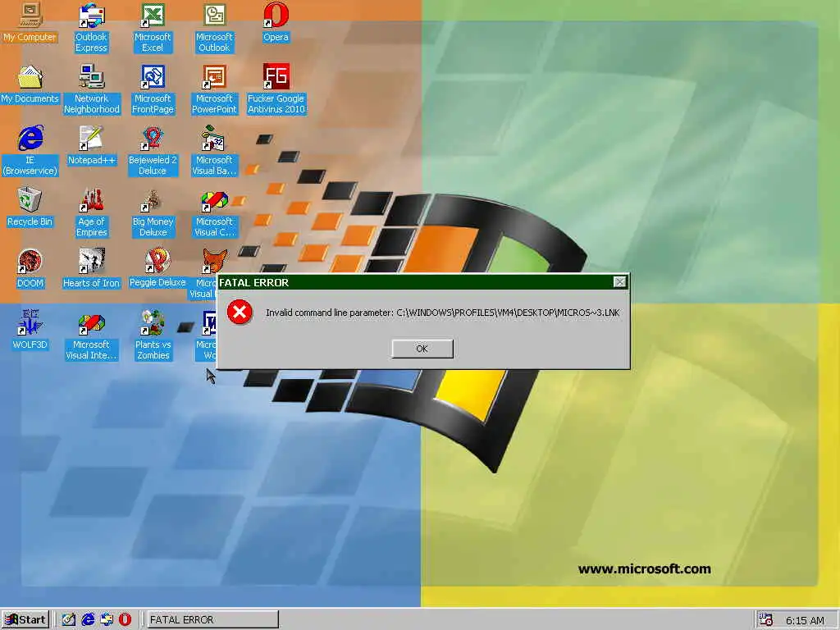
Task: Open the Start menu
Action: (25, 620)
